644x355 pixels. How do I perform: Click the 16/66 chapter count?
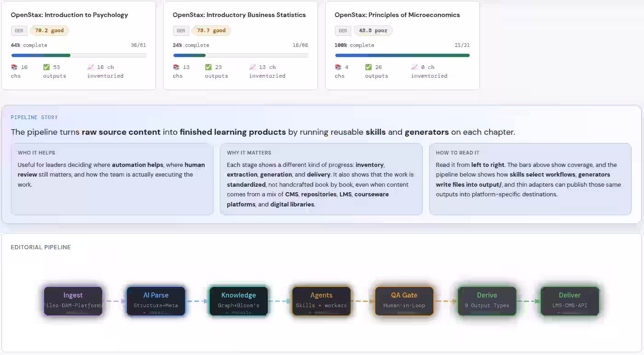pos(300,45)
